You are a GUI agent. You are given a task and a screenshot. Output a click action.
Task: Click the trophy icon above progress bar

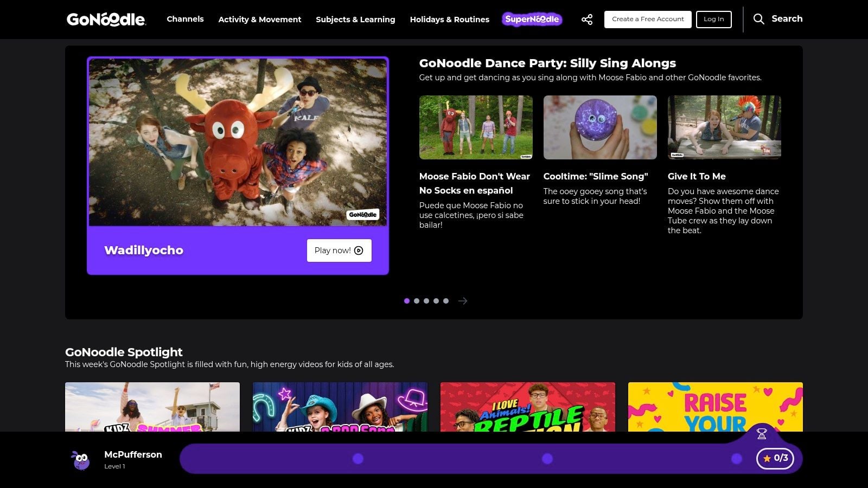(762, 433)
